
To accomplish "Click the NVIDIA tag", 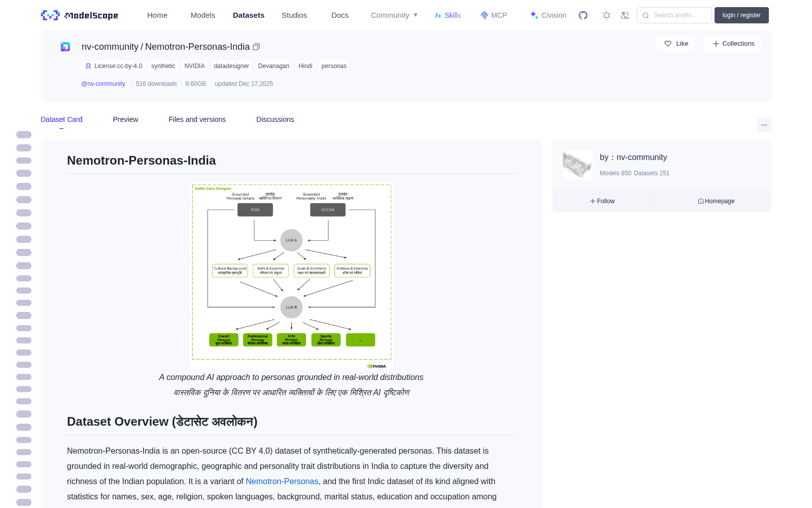I will click(x=194, y=66).
